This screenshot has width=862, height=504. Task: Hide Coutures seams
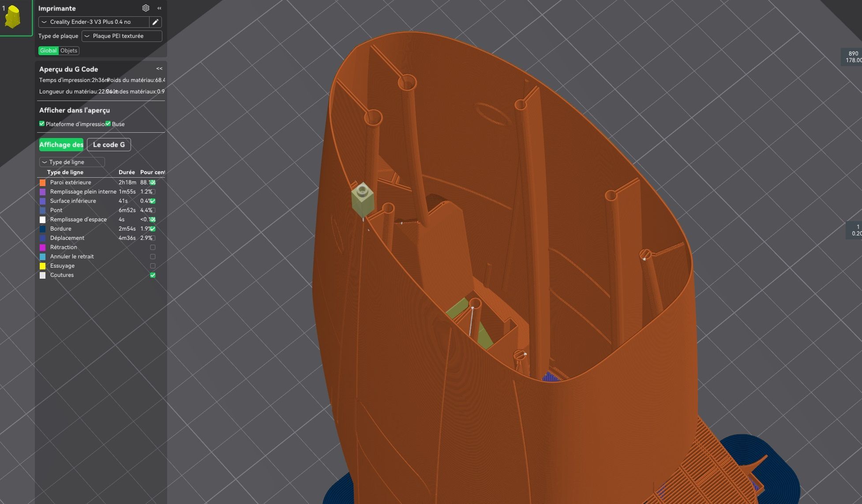pos(153,275)
